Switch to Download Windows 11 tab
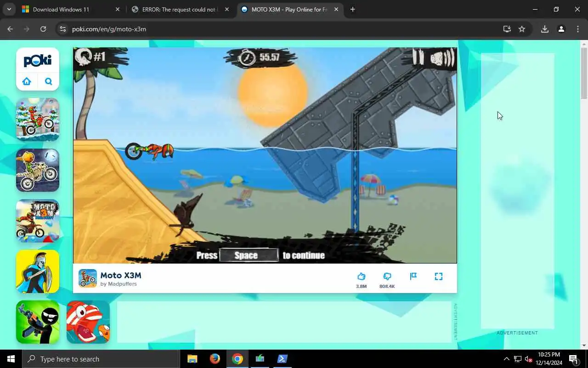The width and height of the screenshot is (588, 368). [71, 9]
